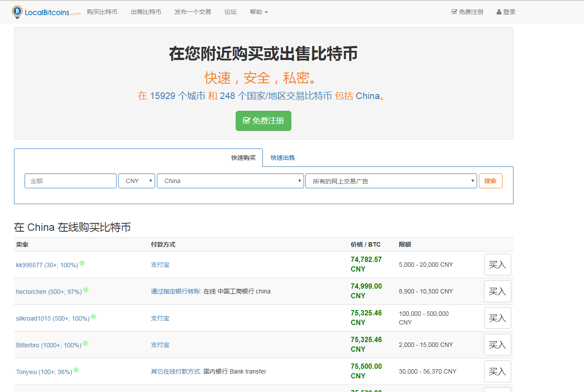Select the 快速购买 tab
The image size is (584, 392).
pos(243,158)
